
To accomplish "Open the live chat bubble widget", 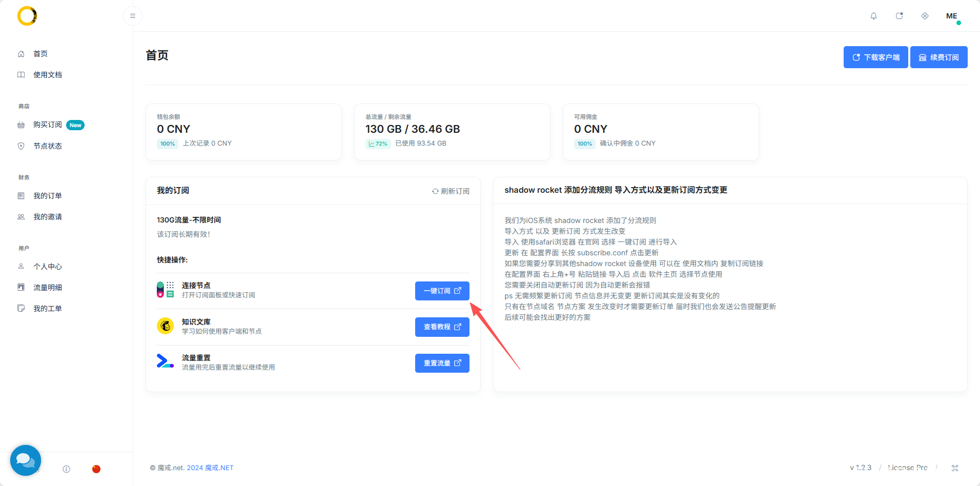I will pyautogui.click(x=26, y=460).
